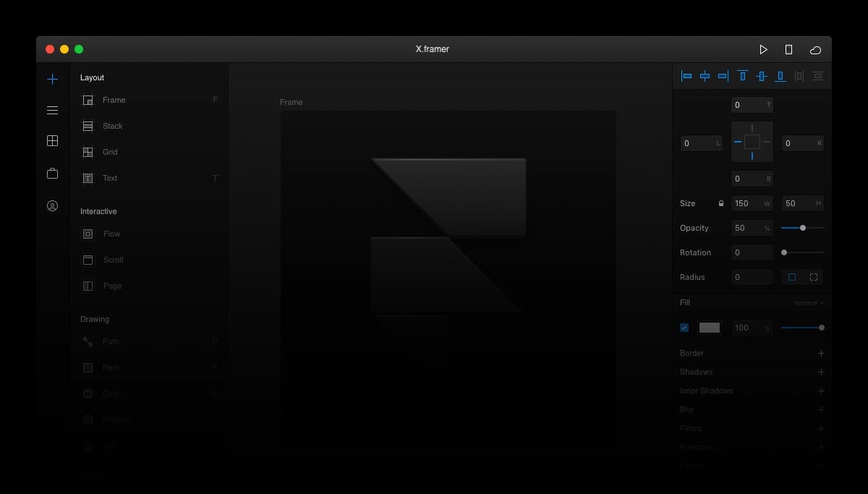This screenshot has height=494, width=868.
Task: Select uniform corner radius mode
Action: tap(792, 277)
